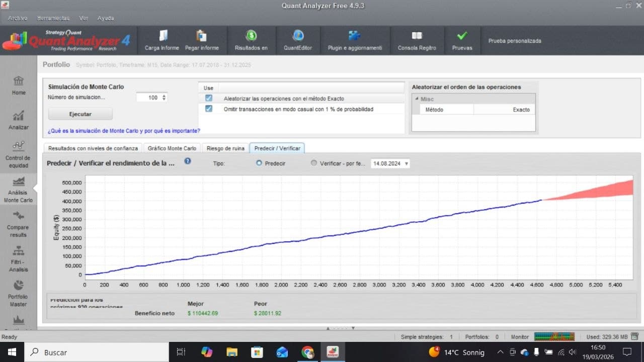Image resolution: width=644 pixels, height=362 pixels.
Task: Click the blue help icon beside Predecir title
Action: tap(188, 161)
